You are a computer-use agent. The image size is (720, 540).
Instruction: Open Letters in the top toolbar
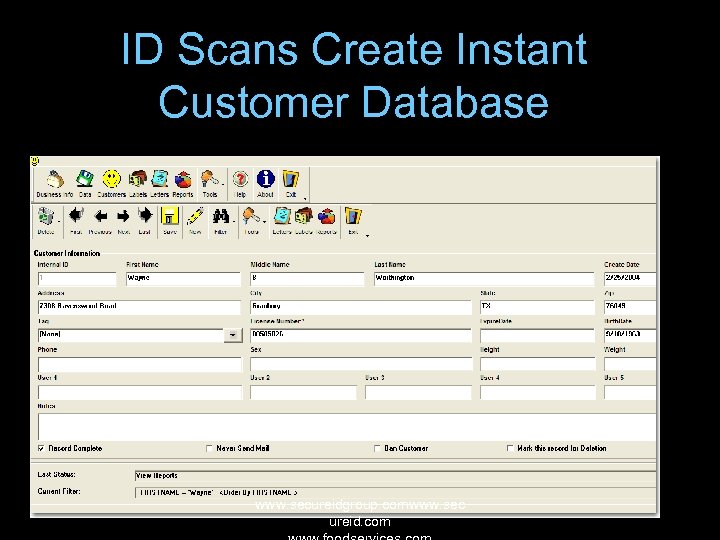(160, 184)
